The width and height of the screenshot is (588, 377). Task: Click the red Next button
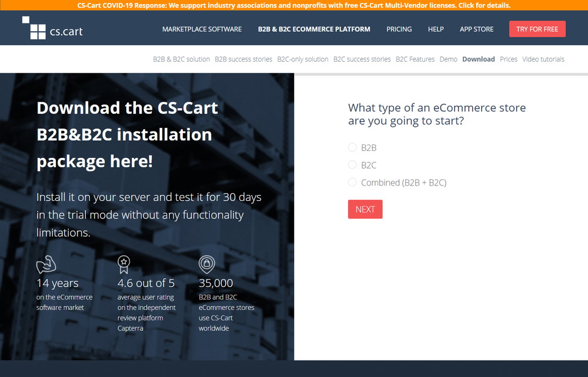tap(365, 209)
